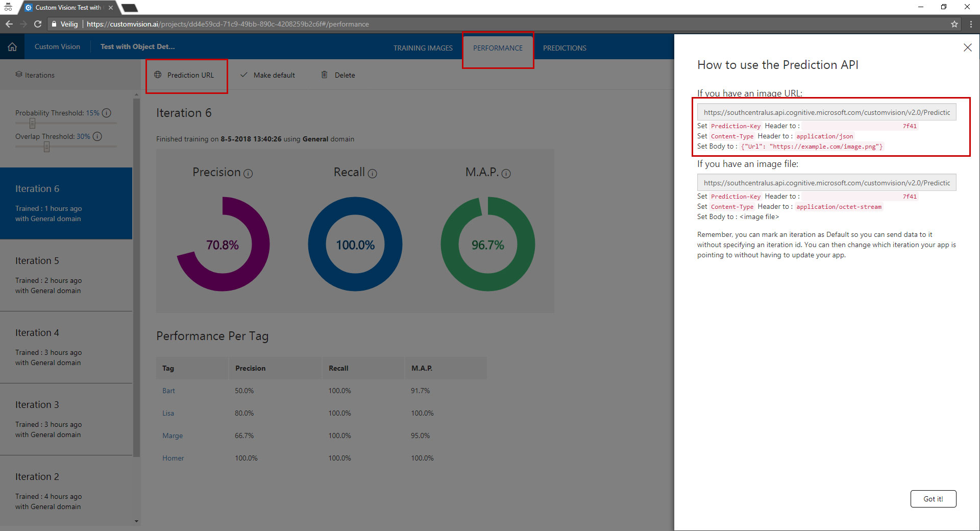
Task: Click the Custom Vision header link
Action: (57, 46)
